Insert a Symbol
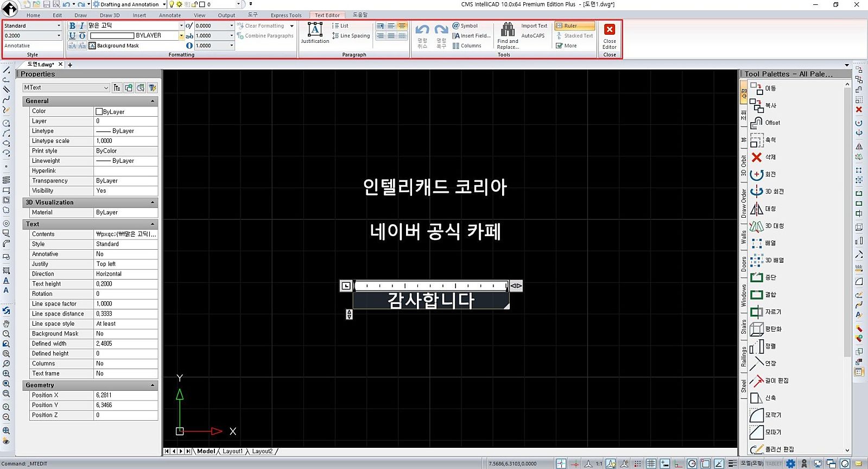868x469 pixels. [465, 26]
